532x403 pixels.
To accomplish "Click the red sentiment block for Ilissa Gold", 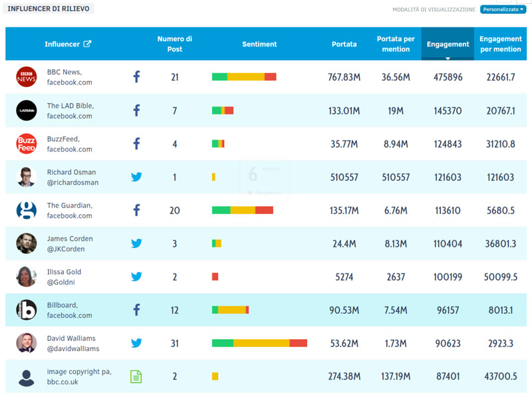I will click(x=215, y=277).
